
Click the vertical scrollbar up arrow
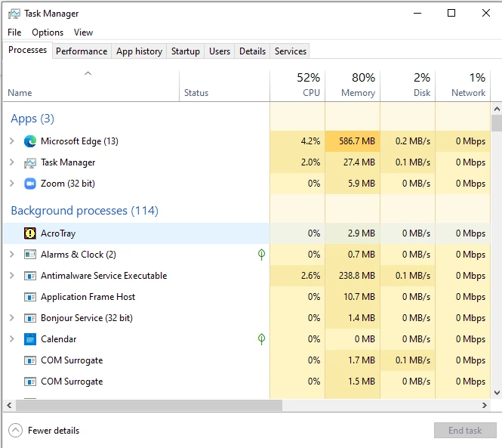click(x=497, y=109)
